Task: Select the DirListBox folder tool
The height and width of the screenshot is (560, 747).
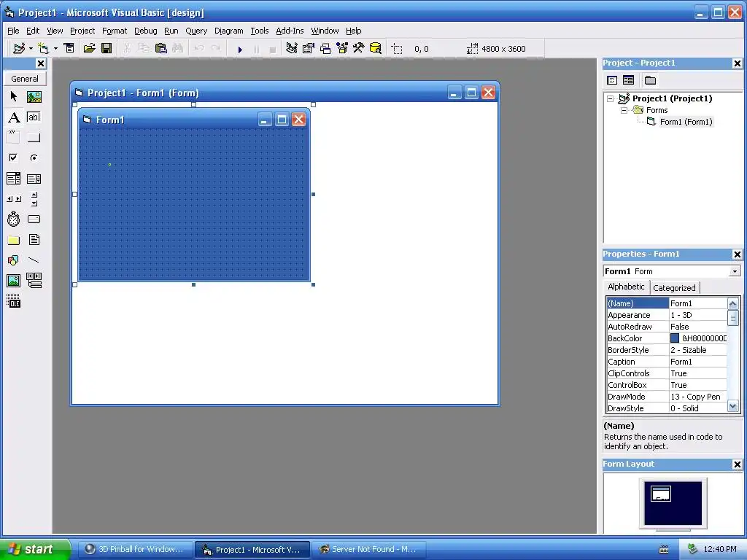Action: click(13, 240)
